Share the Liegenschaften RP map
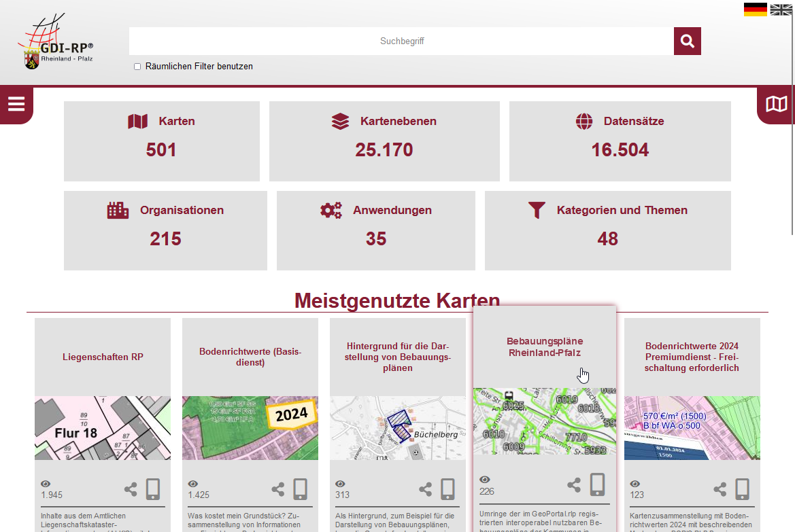 (x=131, y=489)
